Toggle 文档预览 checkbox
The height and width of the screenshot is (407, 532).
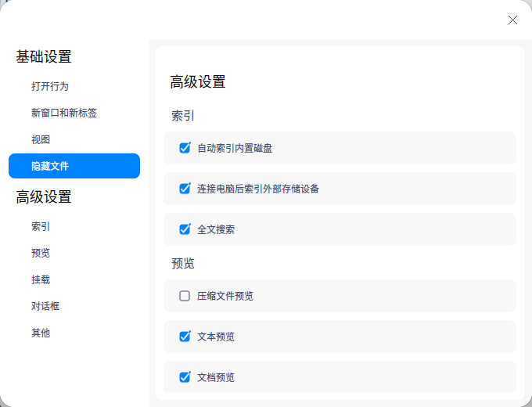pos(185,377)
